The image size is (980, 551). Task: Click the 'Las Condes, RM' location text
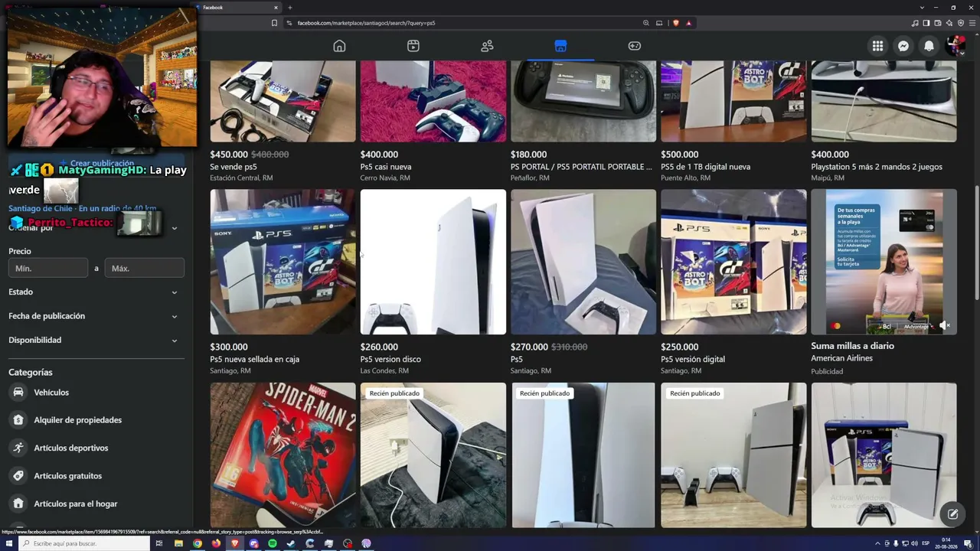[x=384, y=371]
